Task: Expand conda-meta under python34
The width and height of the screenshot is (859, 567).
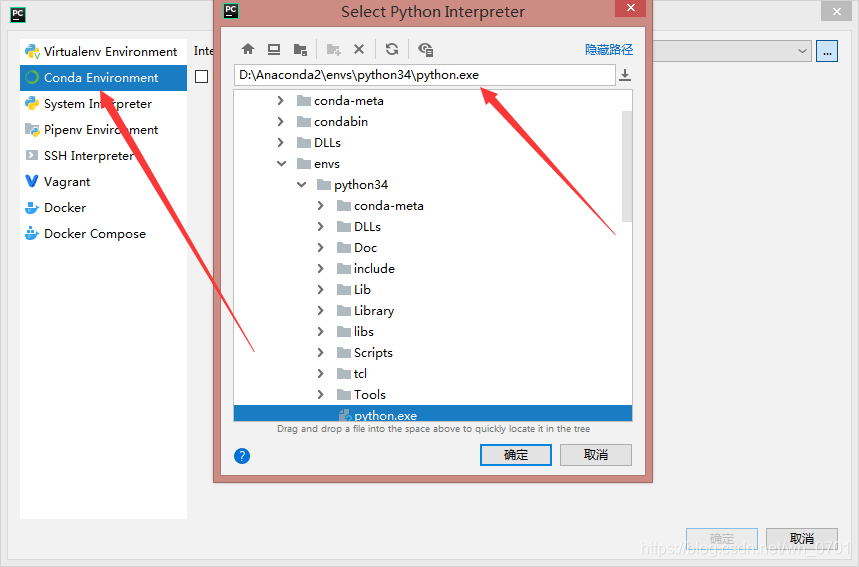Action: coord(320,206)
